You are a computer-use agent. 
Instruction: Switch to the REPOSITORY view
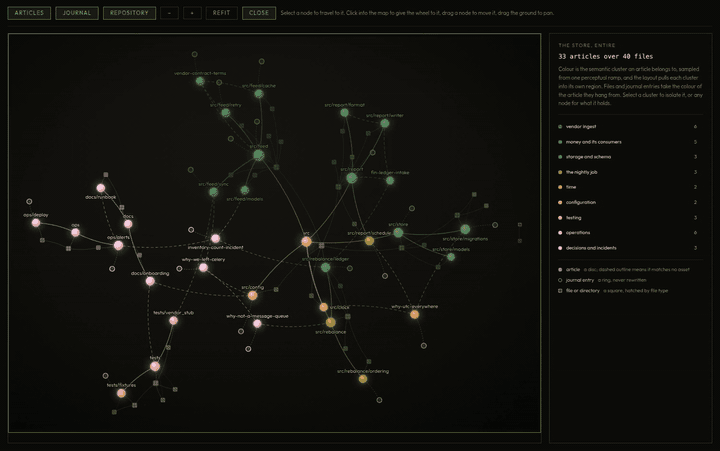[129, 13]
